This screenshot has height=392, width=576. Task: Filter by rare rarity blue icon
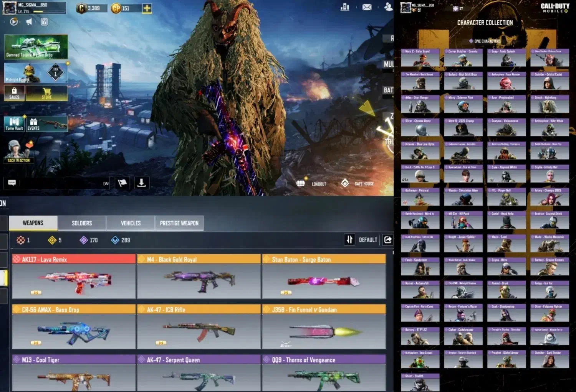tap(115, 240)
